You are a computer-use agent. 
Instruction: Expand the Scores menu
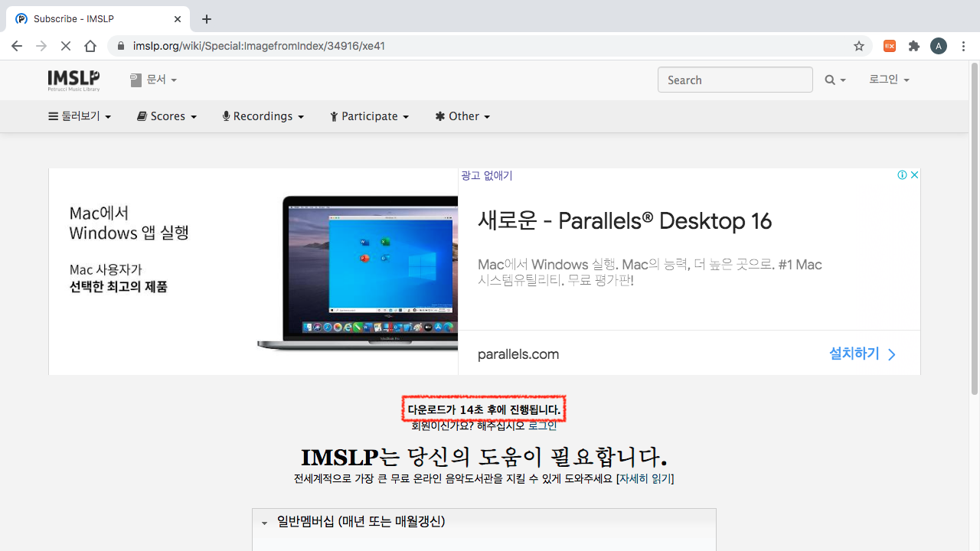click(x=167, y=116)
